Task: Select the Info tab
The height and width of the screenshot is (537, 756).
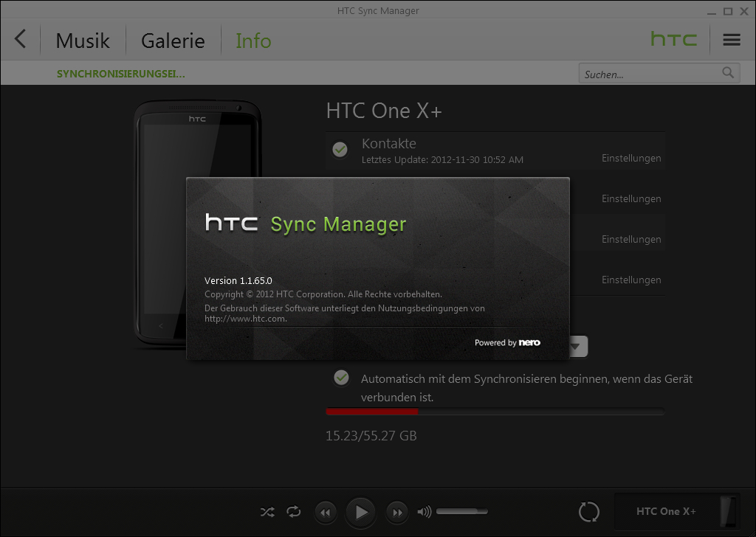Action: [x=253, y=41]
